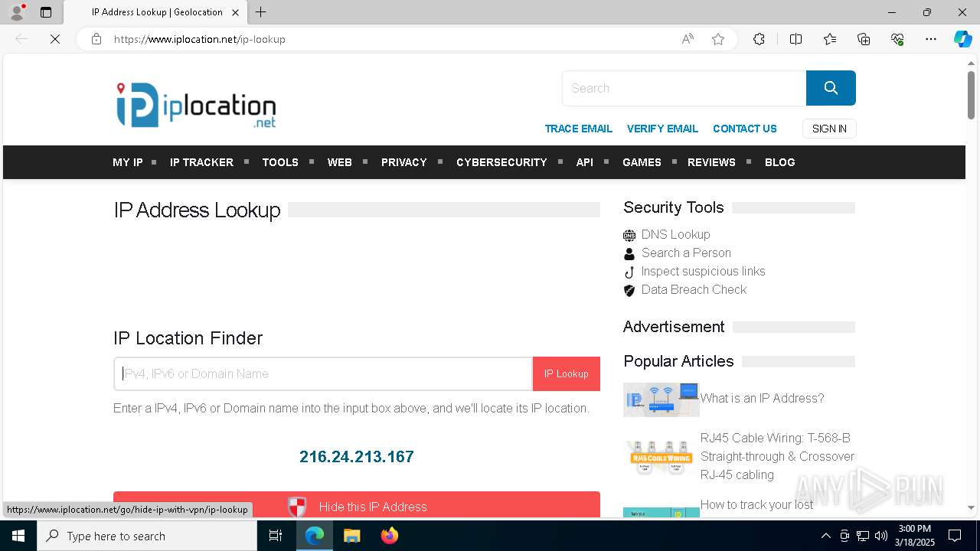
Task: Open the notifications center
Action: pos(955,536)
